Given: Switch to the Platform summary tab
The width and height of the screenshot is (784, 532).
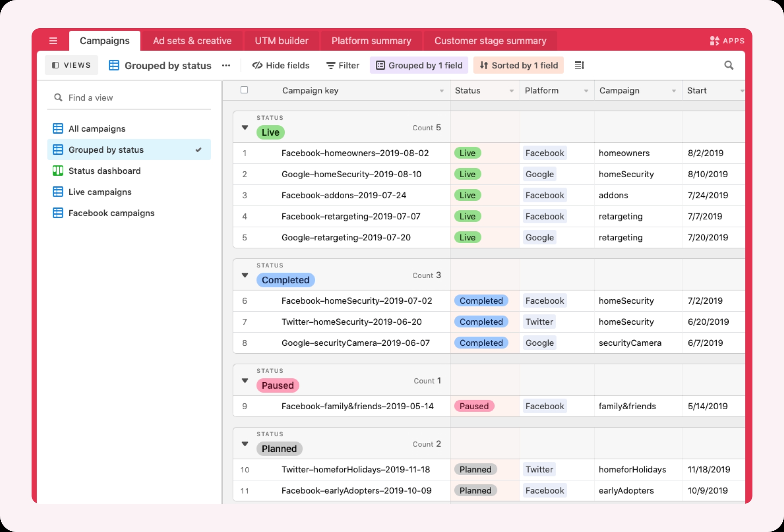Looking at the screenshot, I should (x=371, y=41).
